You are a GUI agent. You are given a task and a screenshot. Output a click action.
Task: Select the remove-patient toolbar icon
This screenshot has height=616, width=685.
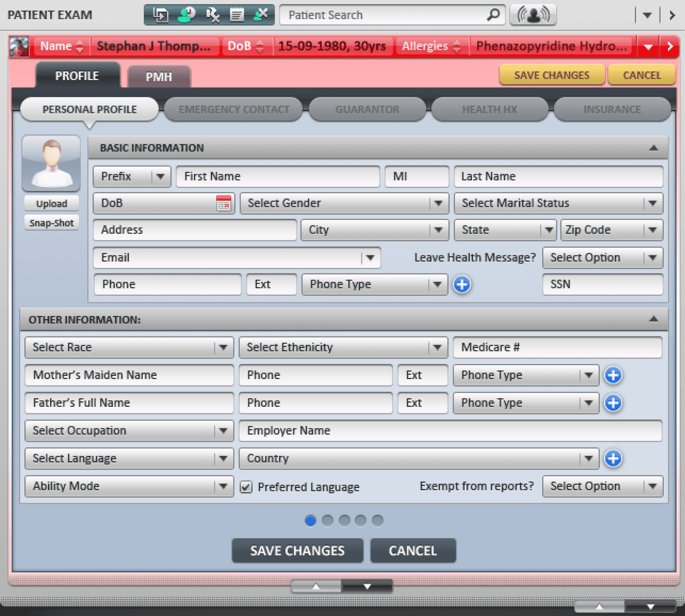point(262,14)
